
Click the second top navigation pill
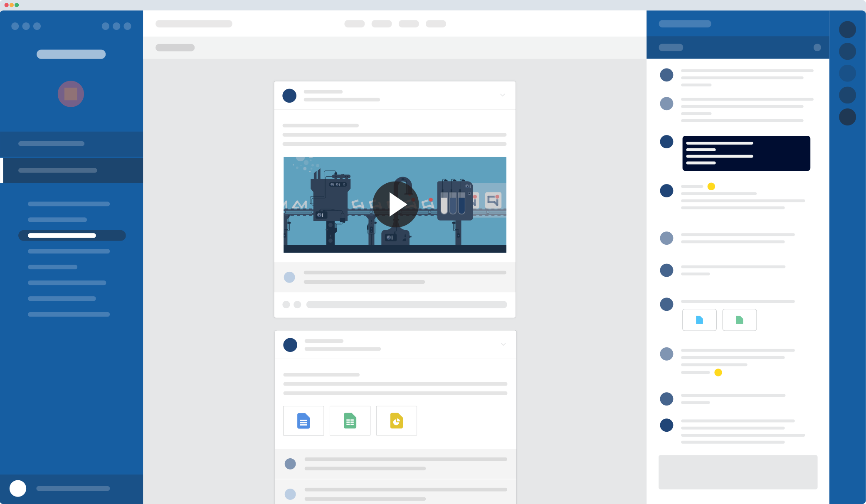point(382,24)
